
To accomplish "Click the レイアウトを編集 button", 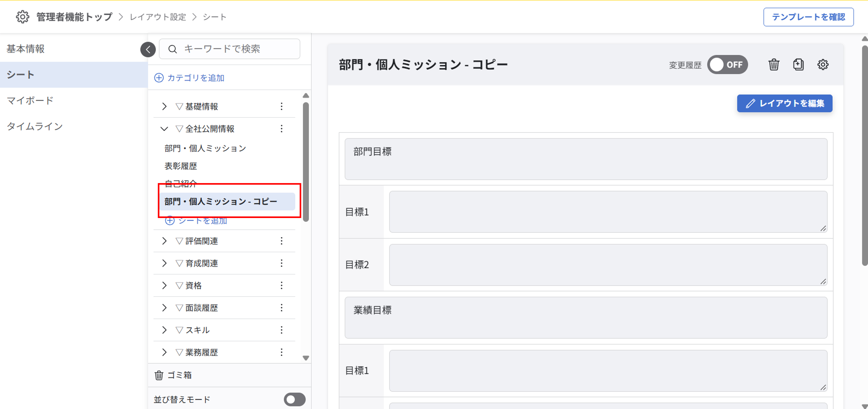I will [x=784, y=103].
